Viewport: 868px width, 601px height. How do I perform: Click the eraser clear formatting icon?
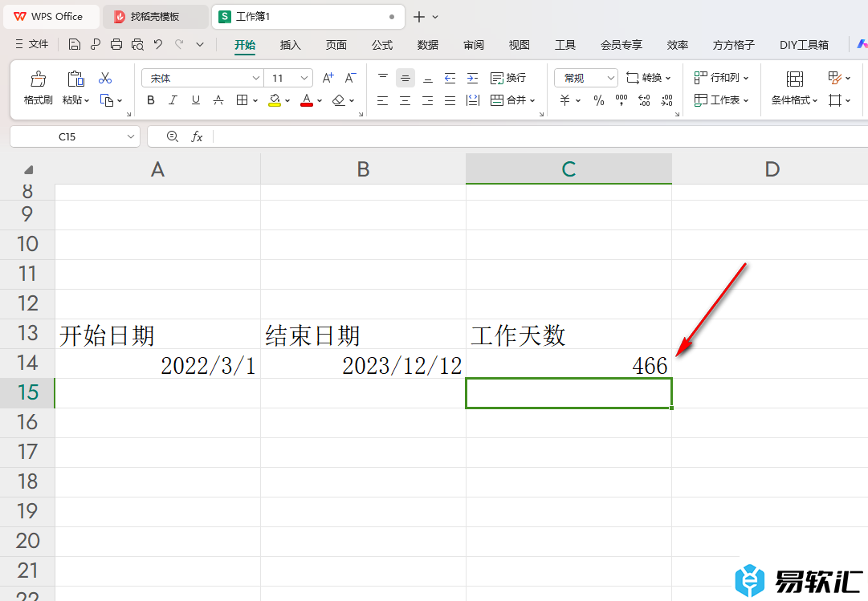coord(338,100)
